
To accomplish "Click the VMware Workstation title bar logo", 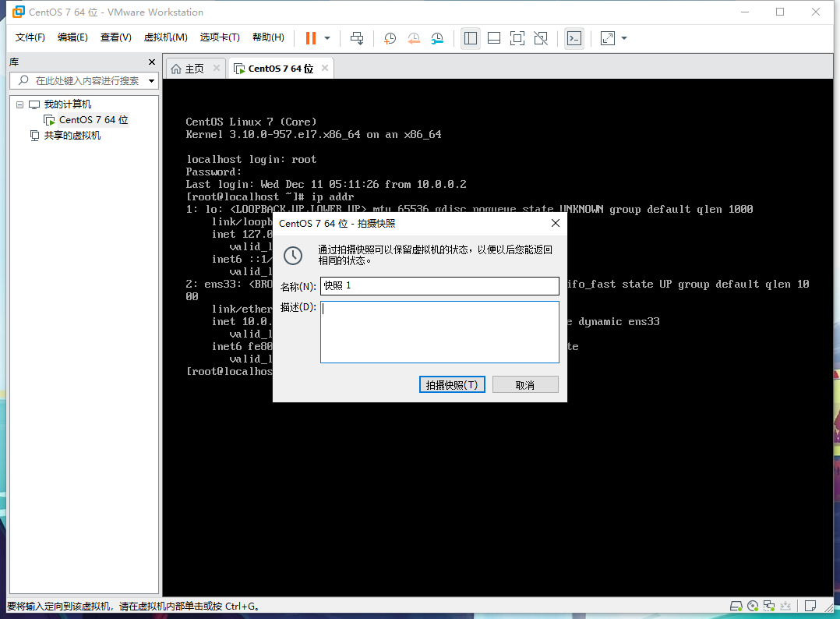I will (18, 12).
